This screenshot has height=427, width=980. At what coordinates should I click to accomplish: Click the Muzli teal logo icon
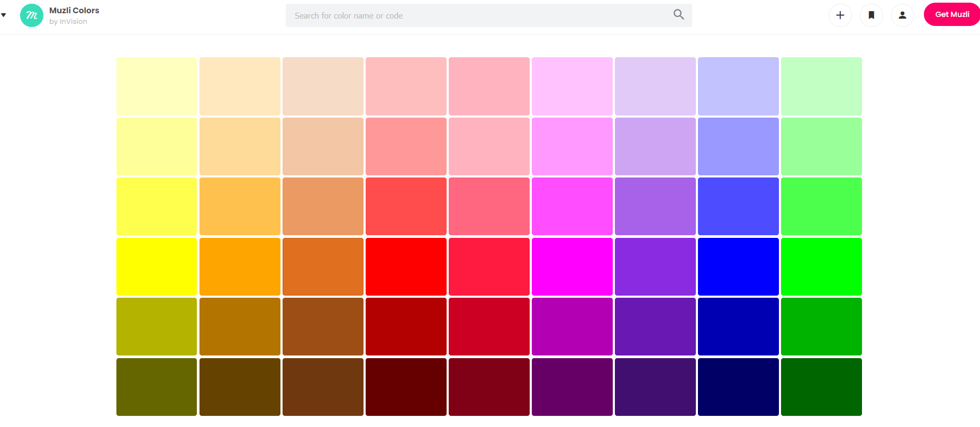[x=32, y=15]
